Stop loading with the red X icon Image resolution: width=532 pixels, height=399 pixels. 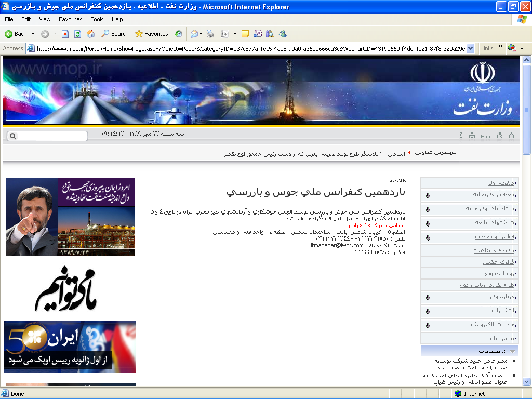point(65,34)
